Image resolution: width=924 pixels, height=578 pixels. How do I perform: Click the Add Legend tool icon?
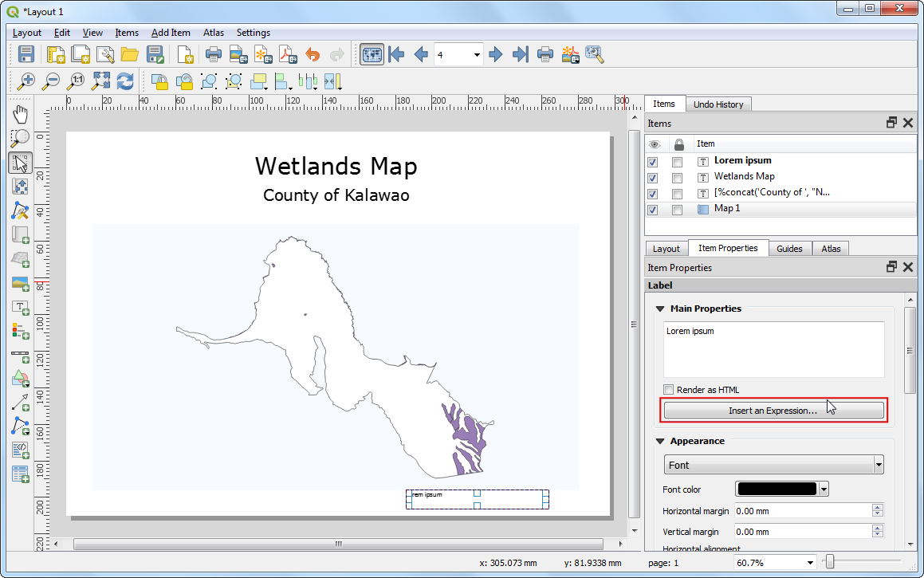click(20, 330)
